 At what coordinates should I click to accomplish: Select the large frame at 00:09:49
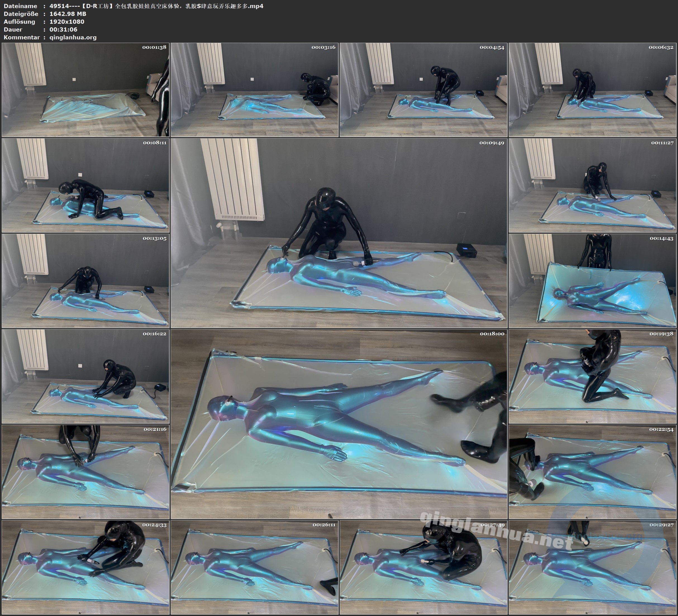339,233
